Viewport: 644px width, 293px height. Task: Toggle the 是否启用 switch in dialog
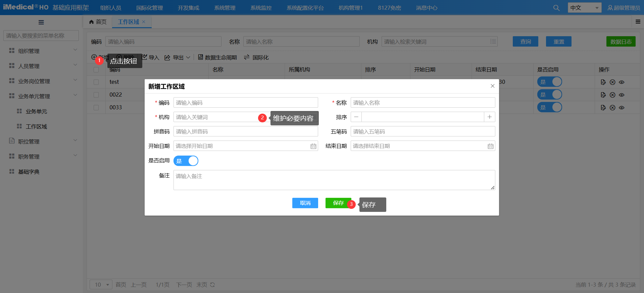[186, 161]
